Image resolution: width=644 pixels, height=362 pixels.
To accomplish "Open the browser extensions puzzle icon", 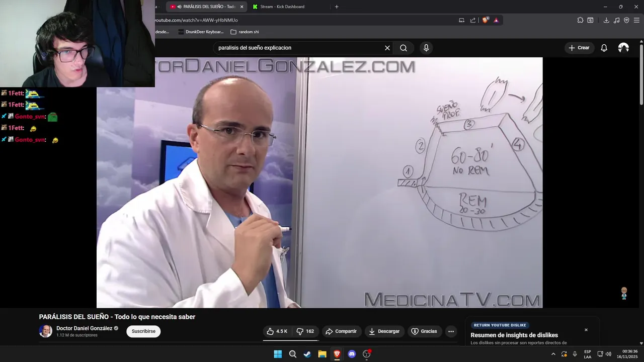I will (580, 20).
